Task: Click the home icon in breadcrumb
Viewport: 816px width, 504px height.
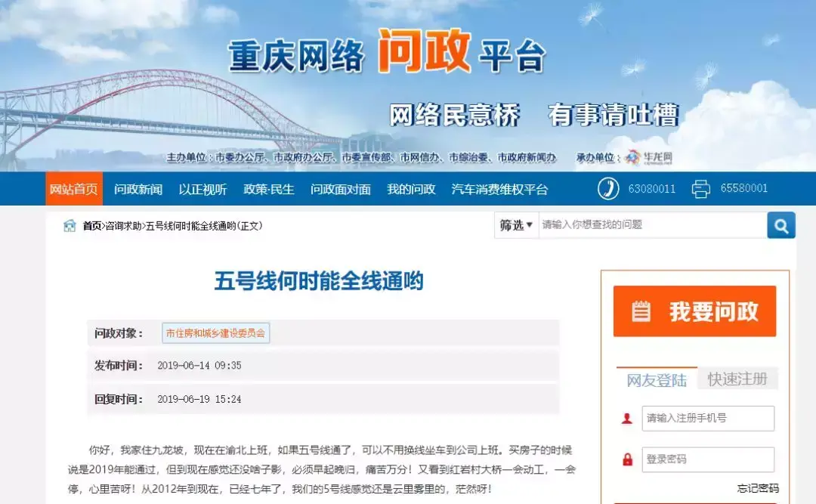Action: coord(70,225)
